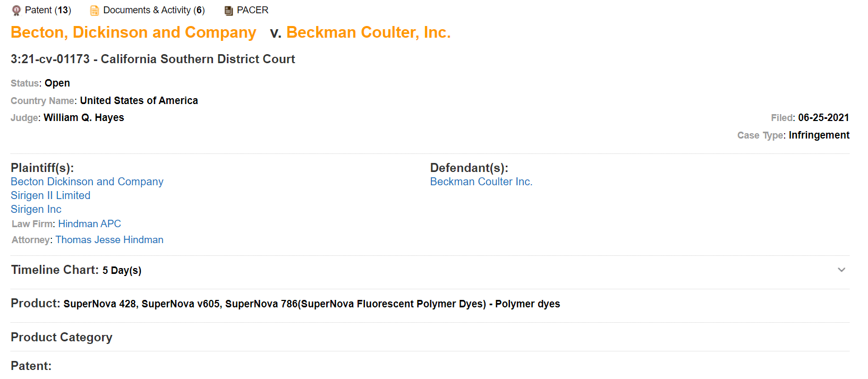Open defendant Beckman Coulter Inc.
868x379 pixels.
click(x=481, y=181)
